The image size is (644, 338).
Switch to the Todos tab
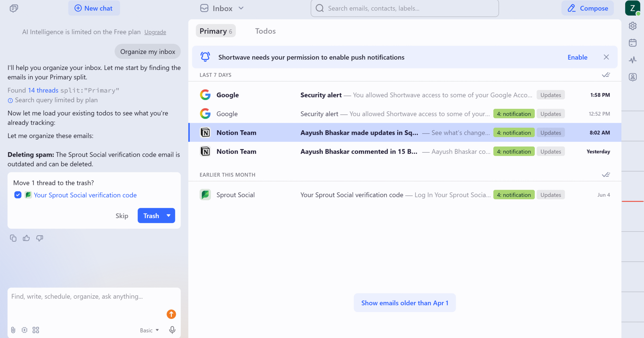[x=265, y=31]
